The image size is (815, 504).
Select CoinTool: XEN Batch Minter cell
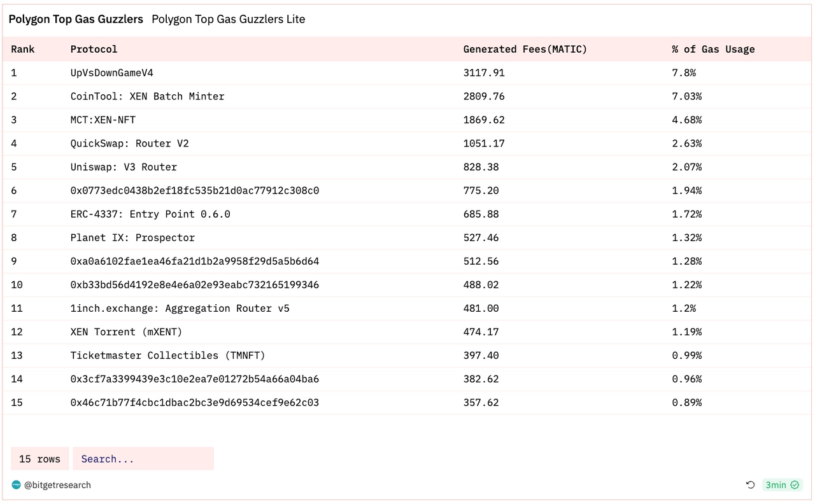(x=147, y=96)
